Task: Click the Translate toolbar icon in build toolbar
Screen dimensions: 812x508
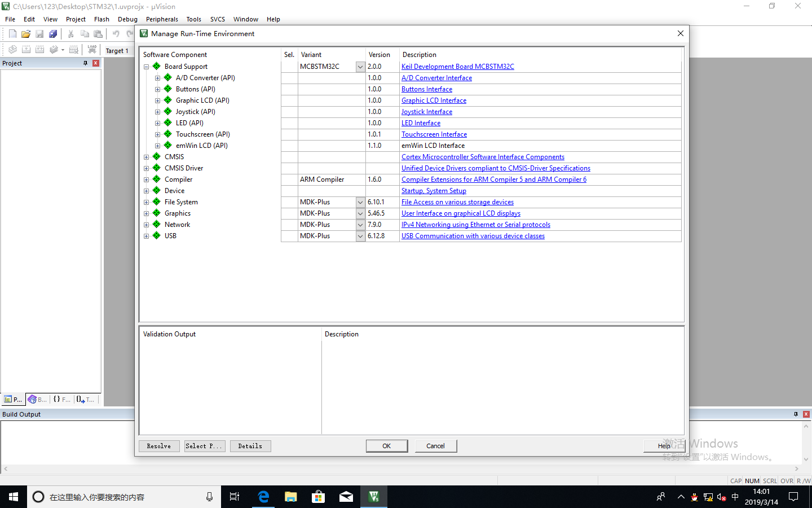Action: tap(12, 50)
